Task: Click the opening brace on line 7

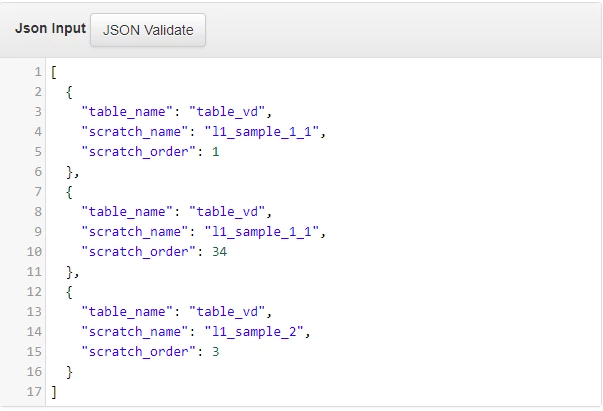Action: coord(69,192)
